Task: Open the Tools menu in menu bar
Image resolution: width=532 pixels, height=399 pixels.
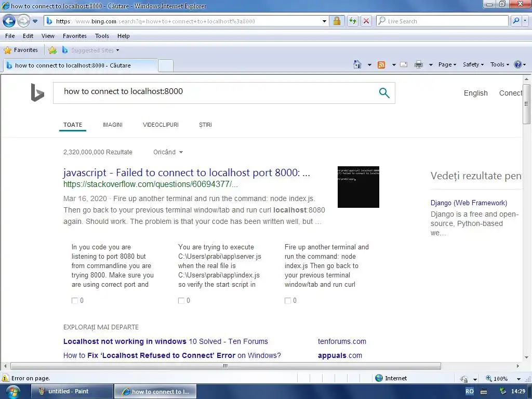Action: [102, 36]
